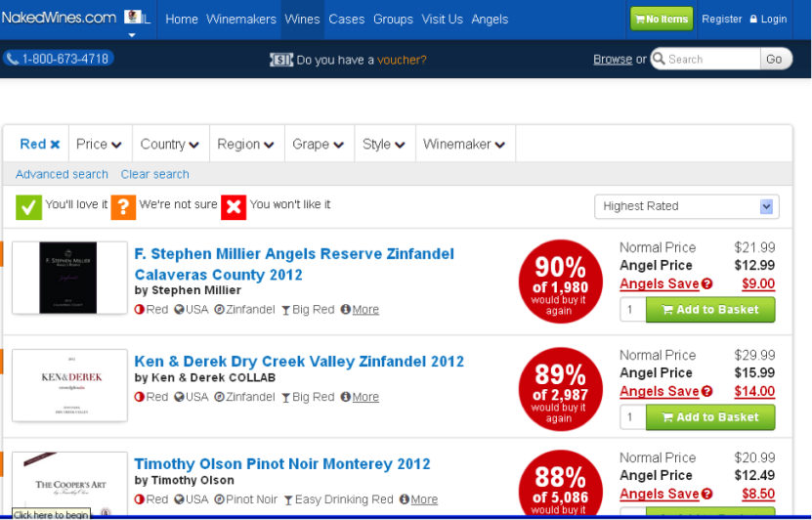
Task: Open the Price filter dropdown
Action: click(99, 144)
